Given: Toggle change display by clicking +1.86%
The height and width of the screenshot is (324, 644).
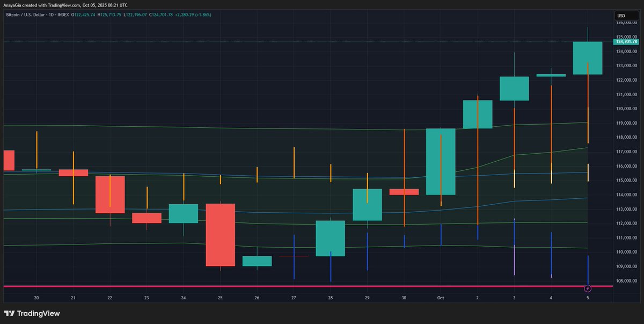Looking at the screenshot, I should coord(203,15).
